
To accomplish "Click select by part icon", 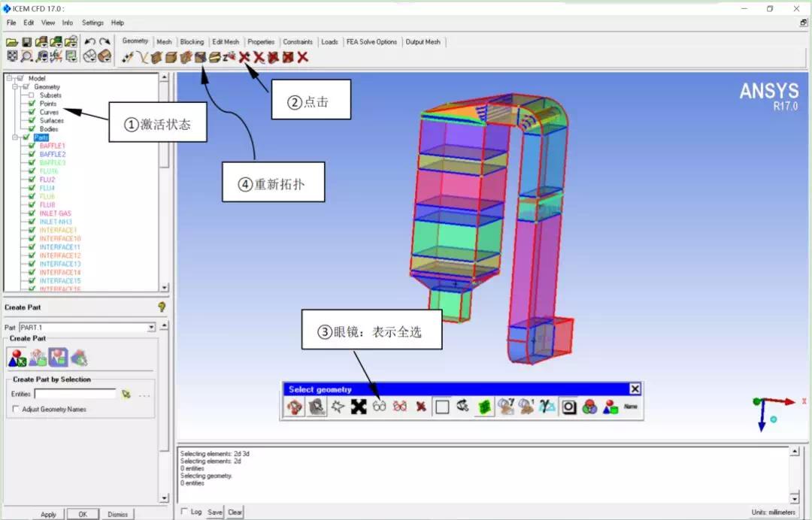I will (x=611, y=407).
